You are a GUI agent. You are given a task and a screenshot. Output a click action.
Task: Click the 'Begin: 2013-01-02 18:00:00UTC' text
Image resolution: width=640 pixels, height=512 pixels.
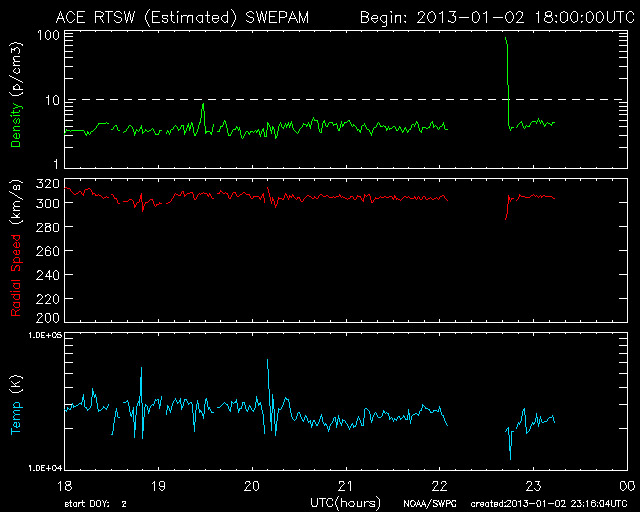click(498, 18)
